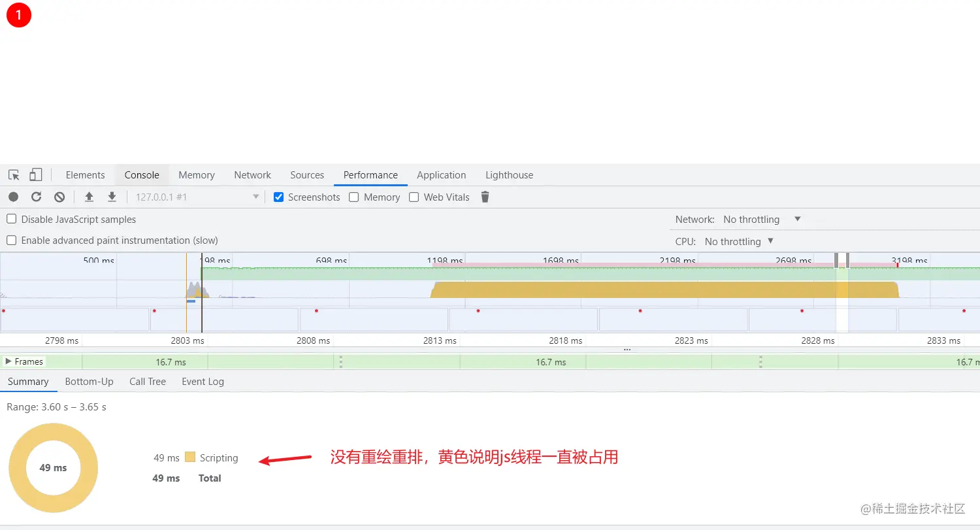Toggle the device toolbar icon
This screenshot has width=980, height=530.
pyautogui.click(x=35, y=175)
